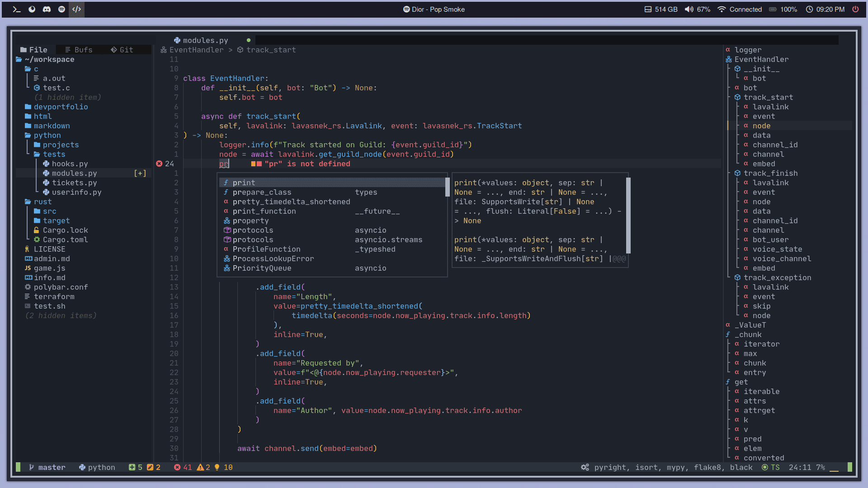Select the print completion item
The height and width of the screenshot is (488, 868).
(x=244, y=183)
